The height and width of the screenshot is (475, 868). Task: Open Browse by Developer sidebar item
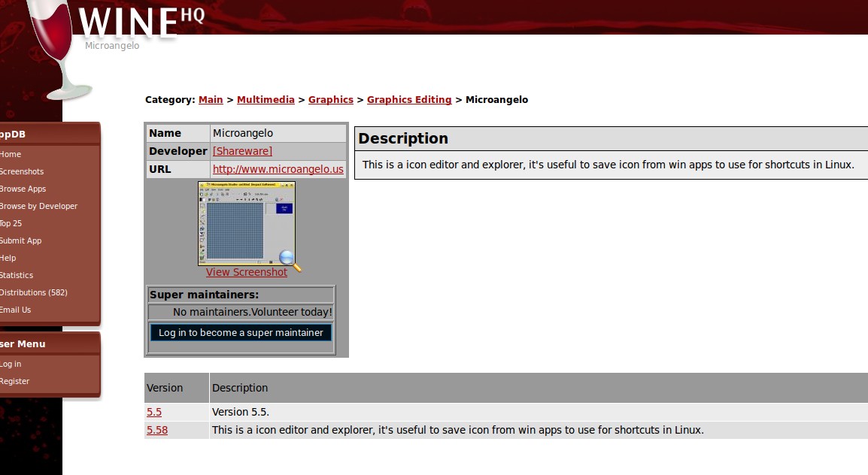point(39,206)
